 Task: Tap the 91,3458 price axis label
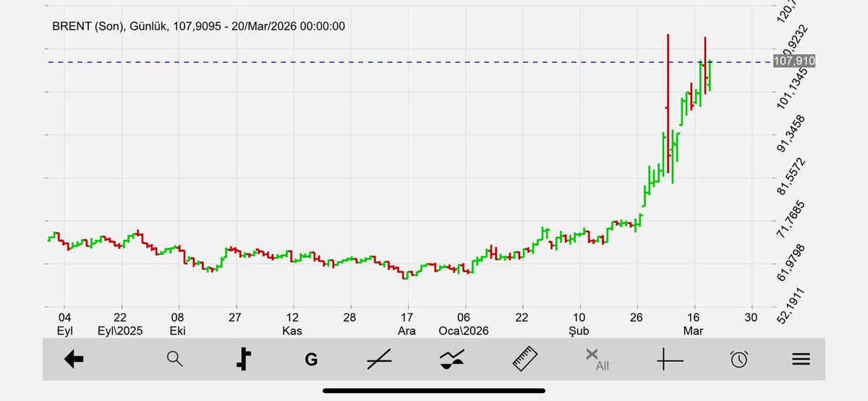pyautogui.click(x=790, y=133)
